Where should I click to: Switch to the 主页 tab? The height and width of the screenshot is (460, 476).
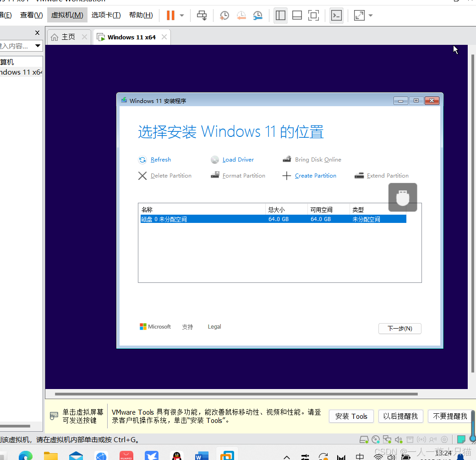pyautogui.click(x=69, y=37)
